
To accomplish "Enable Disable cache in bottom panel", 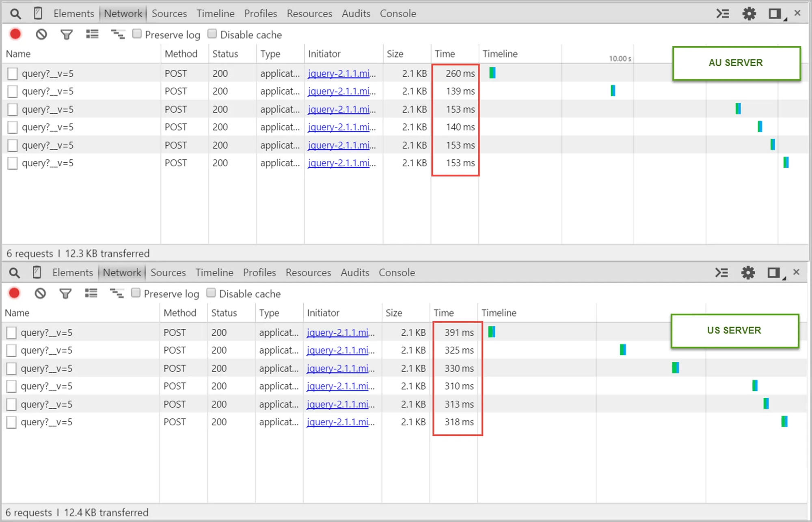I will (211, 293).
